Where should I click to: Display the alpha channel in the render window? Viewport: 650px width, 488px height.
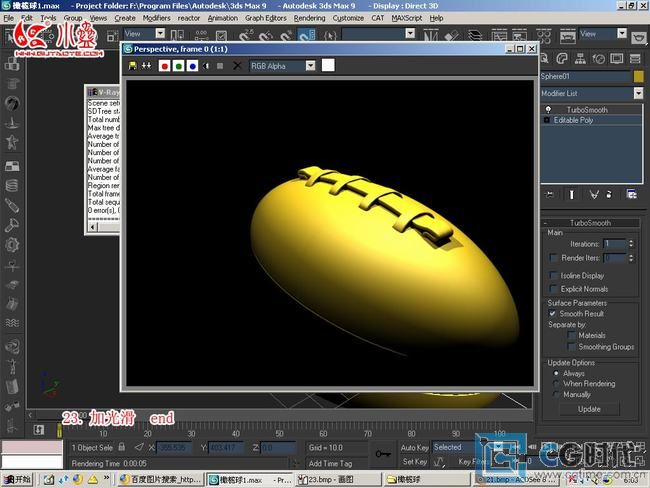pos(206,66)
